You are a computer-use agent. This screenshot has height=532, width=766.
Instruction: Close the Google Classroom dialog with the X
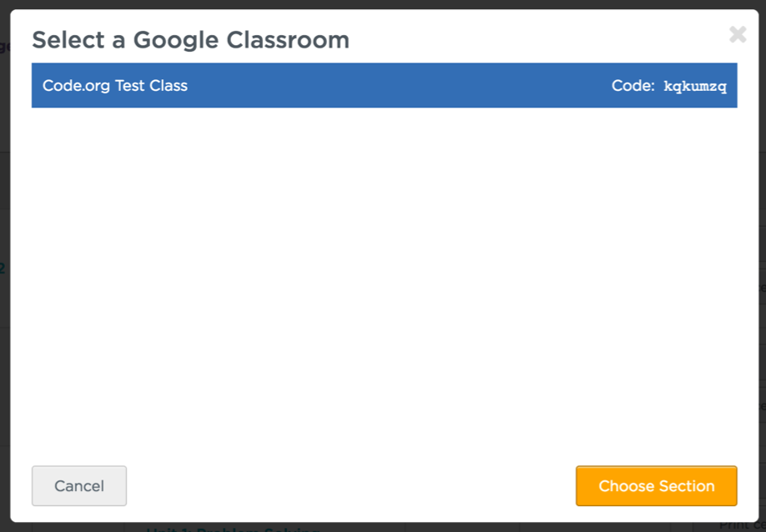coord(738,35)
